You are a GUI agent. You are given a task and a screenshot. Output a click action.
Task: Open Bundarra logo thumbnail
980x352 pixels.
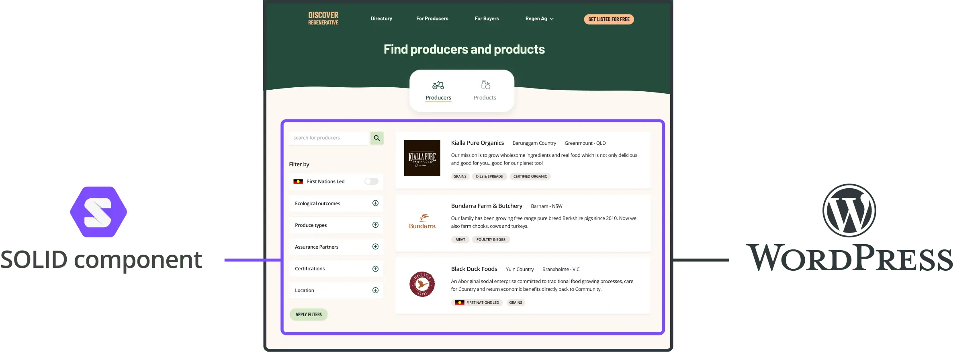point(422,222)
